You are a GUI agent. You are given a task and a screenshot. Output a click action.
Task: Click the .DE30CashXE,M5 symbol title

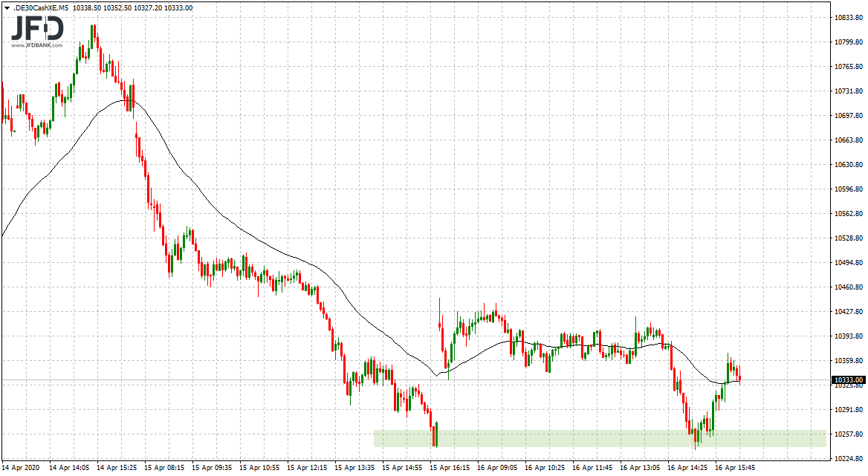pos(42,7)
